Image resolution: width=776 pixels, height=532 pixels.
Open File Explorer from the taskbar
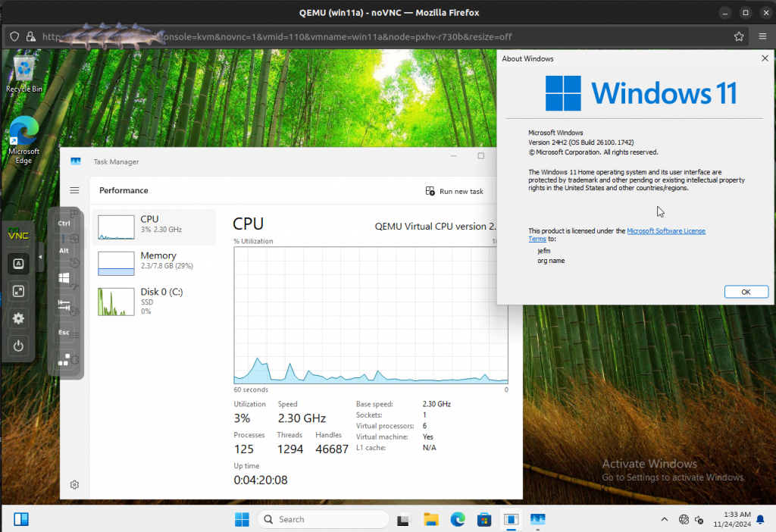coord(431,519)
